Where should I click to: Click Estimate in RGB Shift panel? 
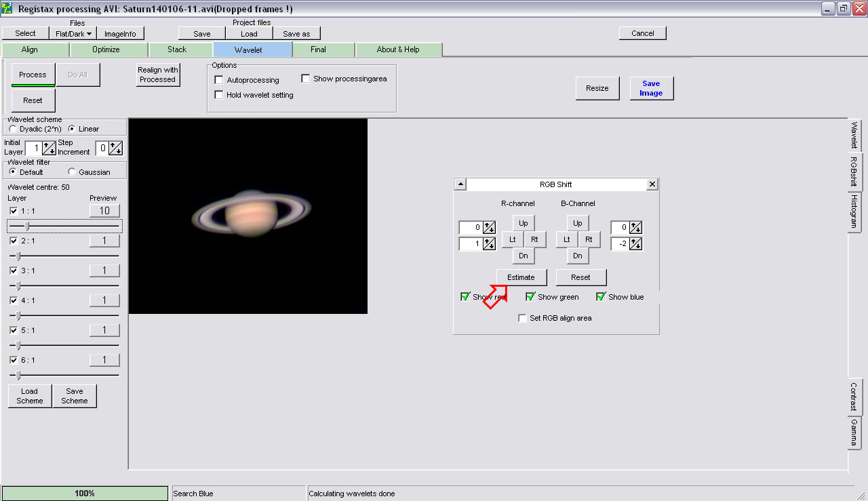[521, 277]
